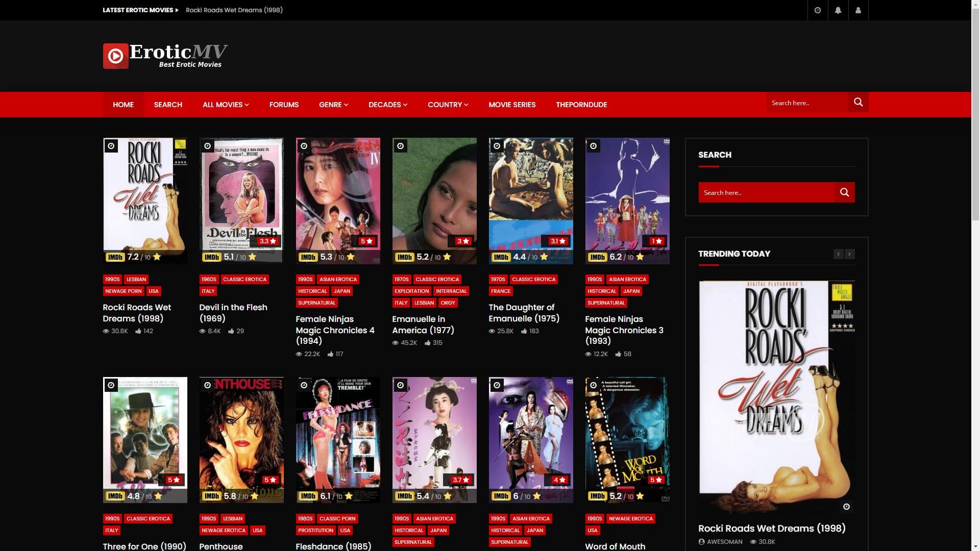Screen dimensions: 980x551
Task: Click the clock badge on Female Ninjas Magic Chronicles 4 poster
Action: 303,146
